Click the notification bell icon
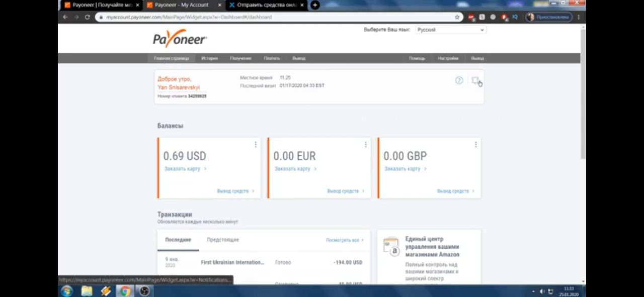Viewport: 644px width, 297px height. 475,80
